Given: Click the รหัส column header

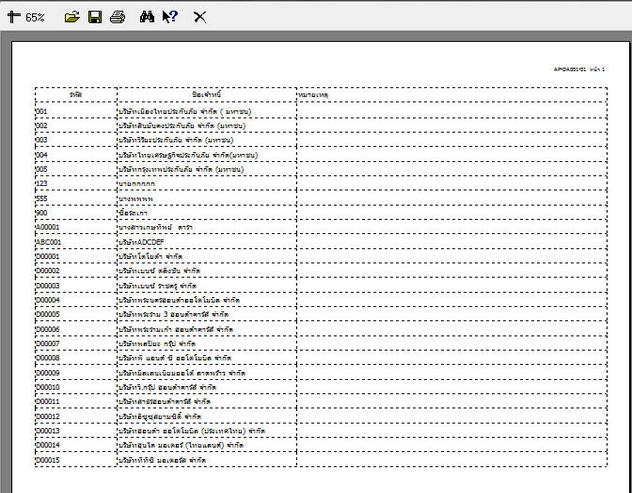Looking at the screenshot, I should click(76, 95).
